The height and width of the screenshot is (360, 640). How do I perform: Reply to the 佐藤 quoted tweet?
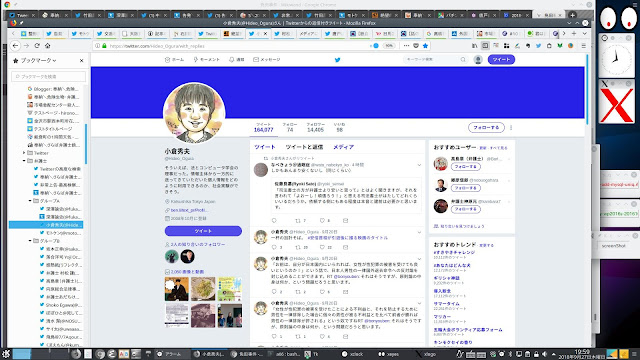274,220
